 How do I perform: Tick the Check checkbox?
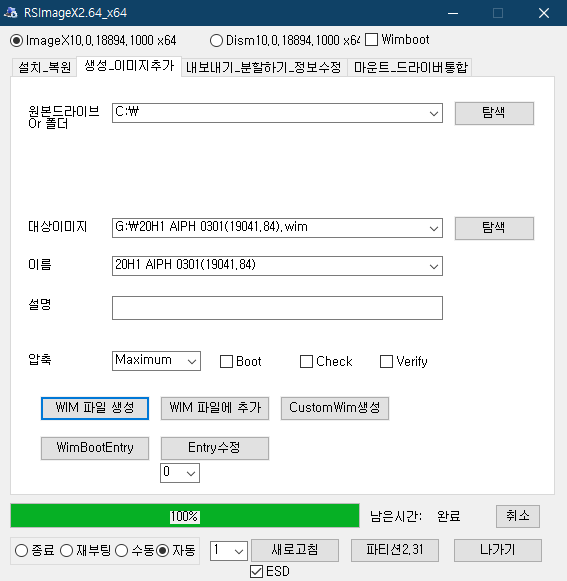pos(306,362)
